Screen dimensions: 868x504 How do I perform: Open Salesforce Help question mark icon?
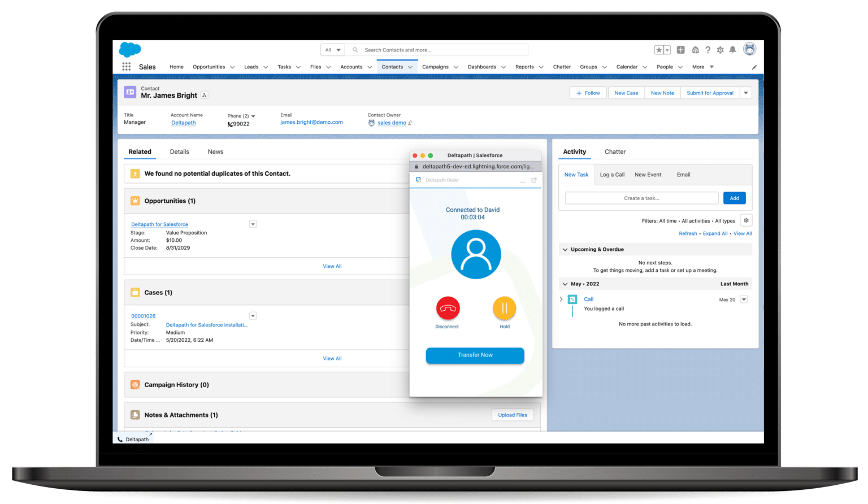click(x=708, y=50)
